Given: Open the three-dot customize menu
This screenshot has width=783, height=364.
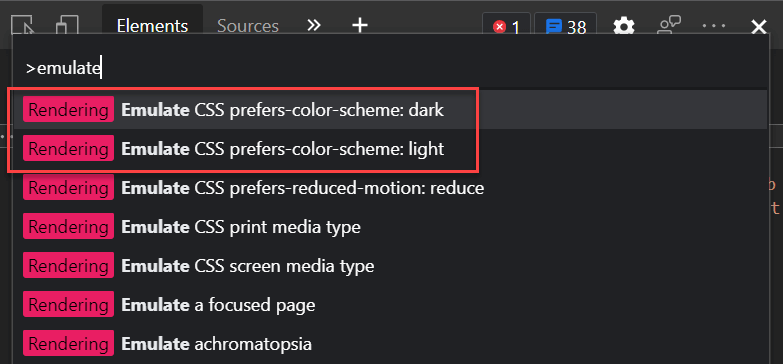Looking at the screenshot, I should 714,25.
